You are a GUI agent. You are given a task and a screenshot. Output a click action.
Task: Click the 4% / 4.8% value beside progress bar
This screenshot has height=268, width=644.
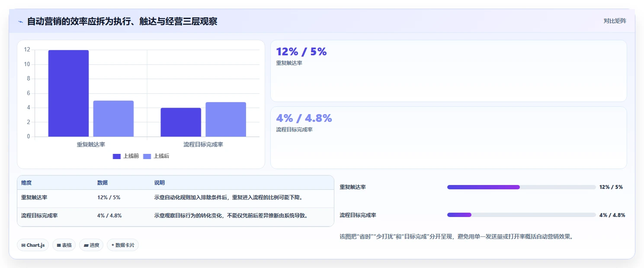pyautogui.click(x=612, y=215)
